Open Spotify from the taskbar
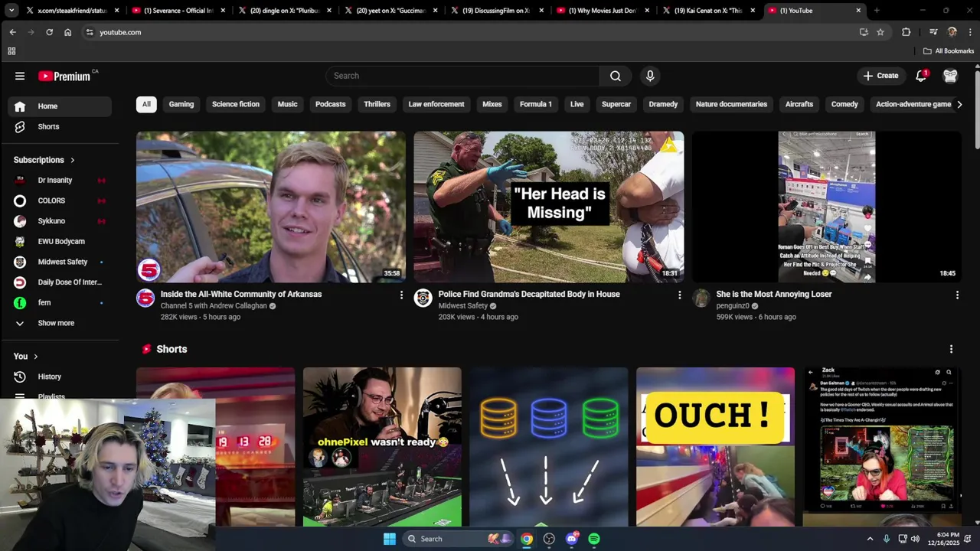Viewport: 980px width, 551px height. 594,539
